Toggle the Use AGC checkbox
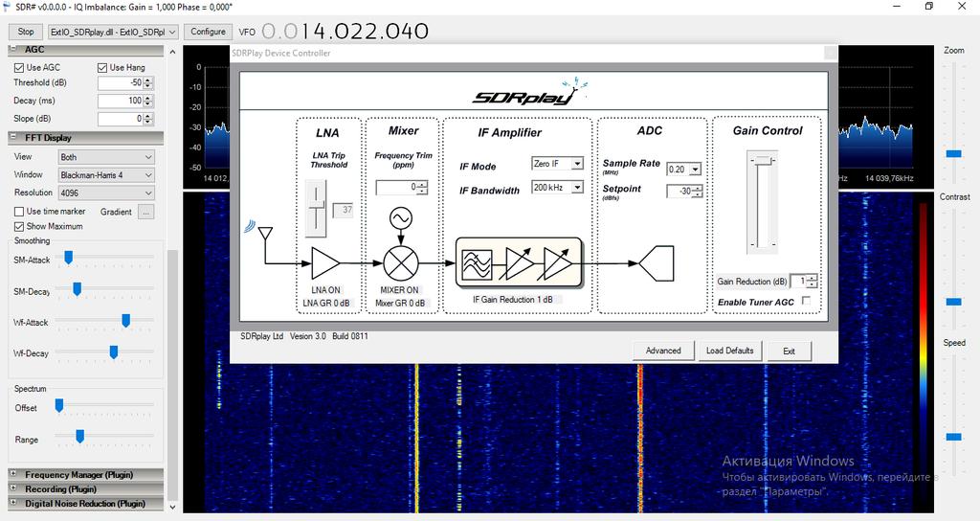980x521 pixels. coord(19,68)
